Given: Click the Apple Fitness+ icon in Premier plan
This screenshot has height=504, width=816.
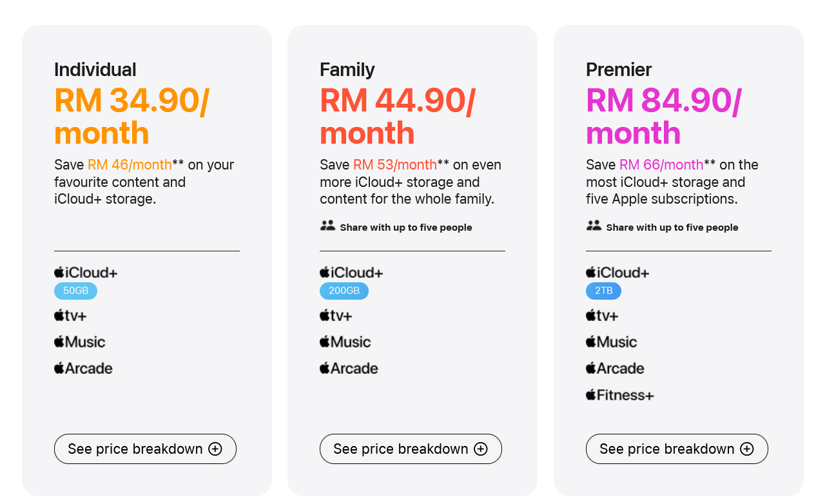Looking at the screenshot, I should (x=590, y=394).
